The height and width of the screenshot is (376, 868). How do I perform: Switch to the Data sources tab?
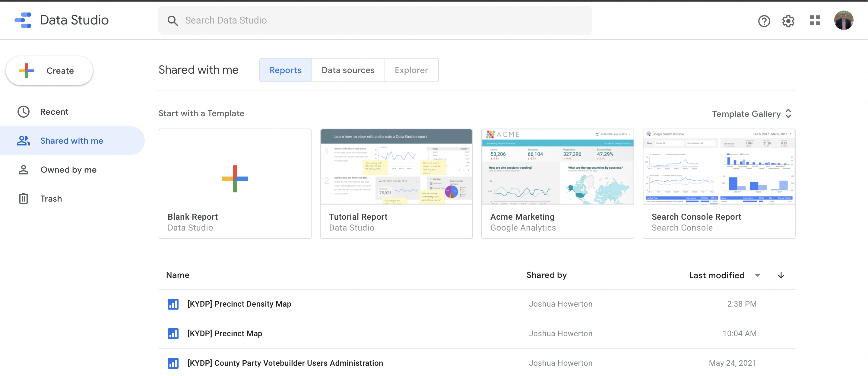pos(348,70)
